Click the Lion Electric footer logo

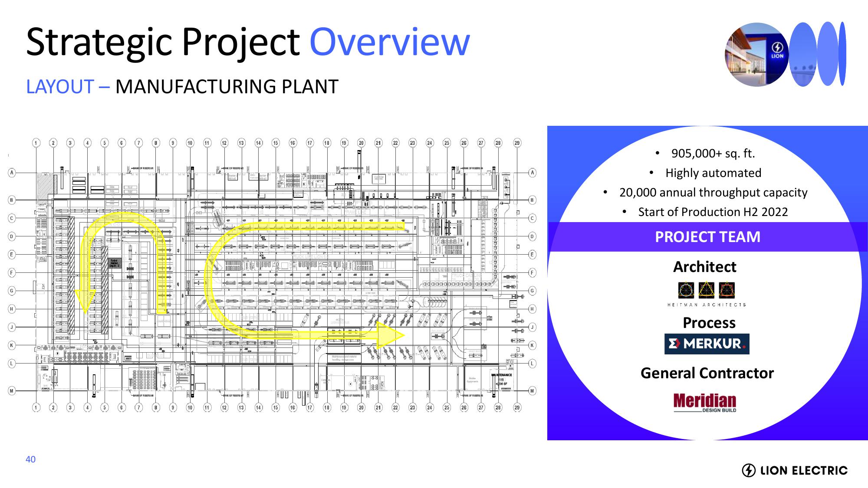(795, 470)
